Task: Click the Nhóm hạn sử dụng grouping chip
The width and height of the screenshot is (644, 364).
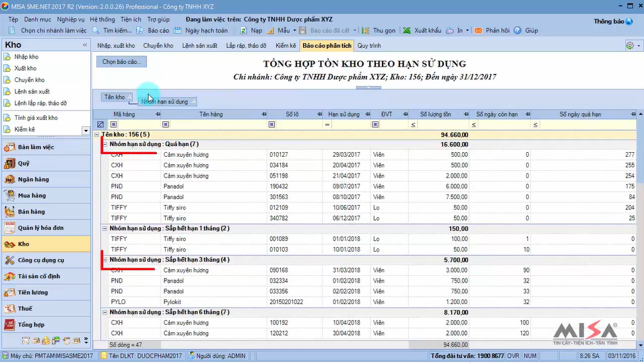Action: pyautogui.click(x=167, y=102)
